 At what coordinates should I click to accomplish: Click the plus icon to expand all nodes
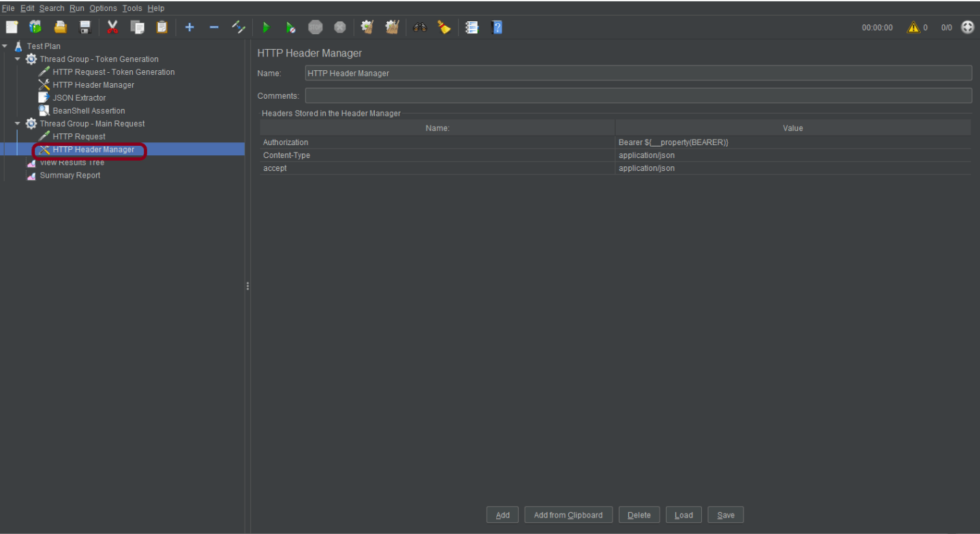point(189,27)
